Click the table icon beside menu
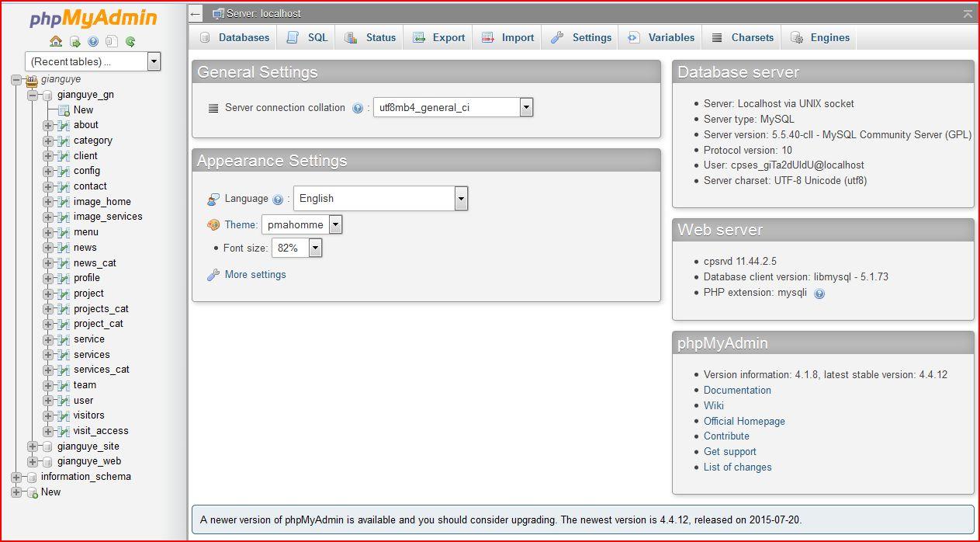The width and height of the screenshot is (980, 542). coord(64,232)
